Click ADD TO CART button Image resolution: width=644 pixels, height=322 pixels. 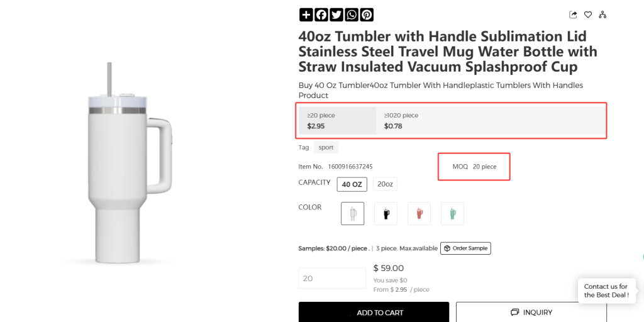click(374, 312)
